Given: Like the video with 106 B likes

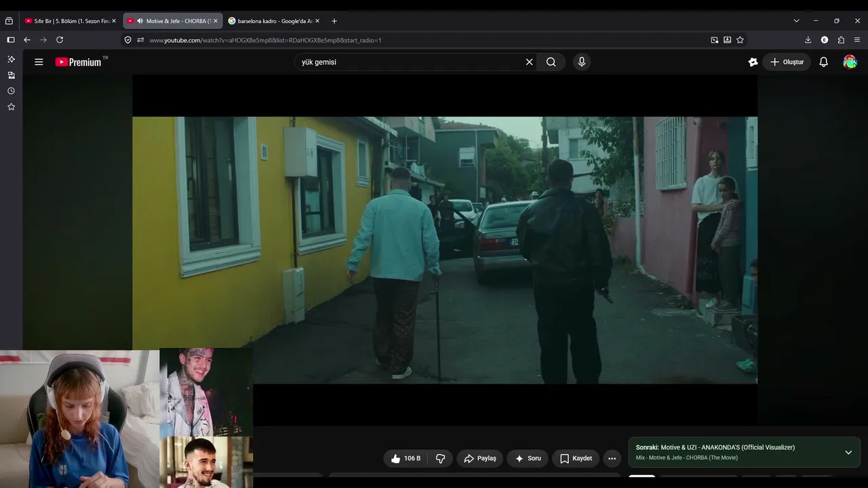Looking at the screenshot, I should click(406, 459).
